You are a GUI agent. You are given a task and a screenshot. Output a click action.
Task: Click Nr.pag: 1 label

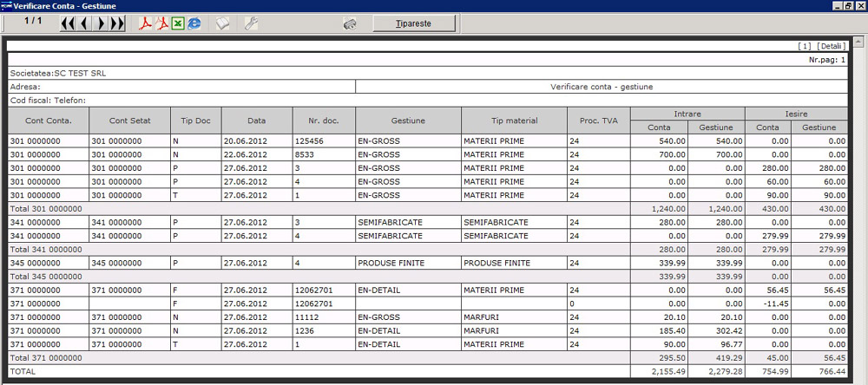point(827,60)
